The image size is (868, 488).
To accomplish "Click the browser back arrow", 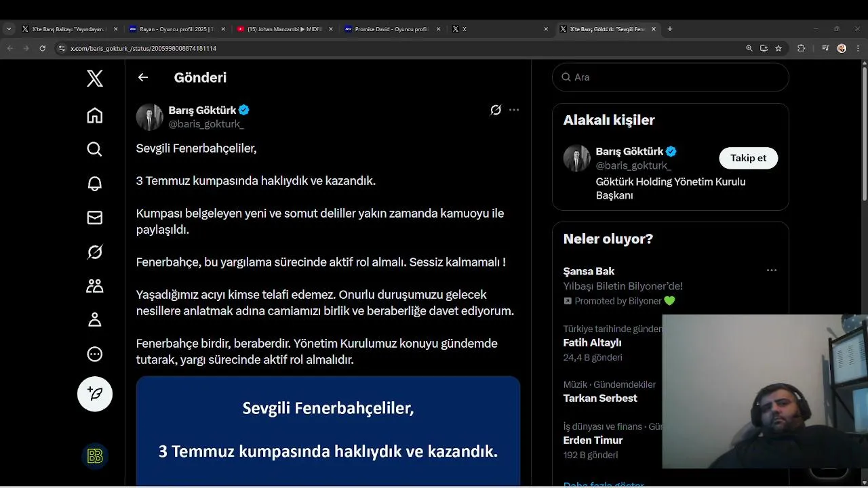I will click(9, 48).
